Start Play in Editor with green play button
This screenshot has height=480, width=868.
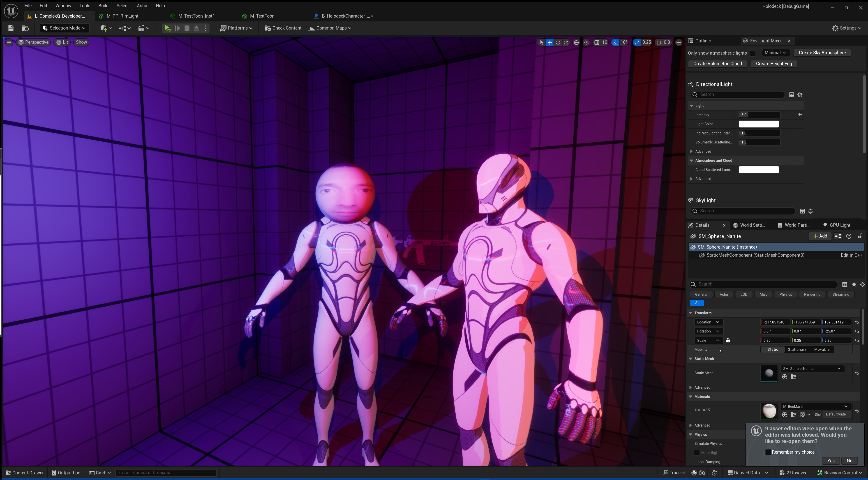point(167,28)
